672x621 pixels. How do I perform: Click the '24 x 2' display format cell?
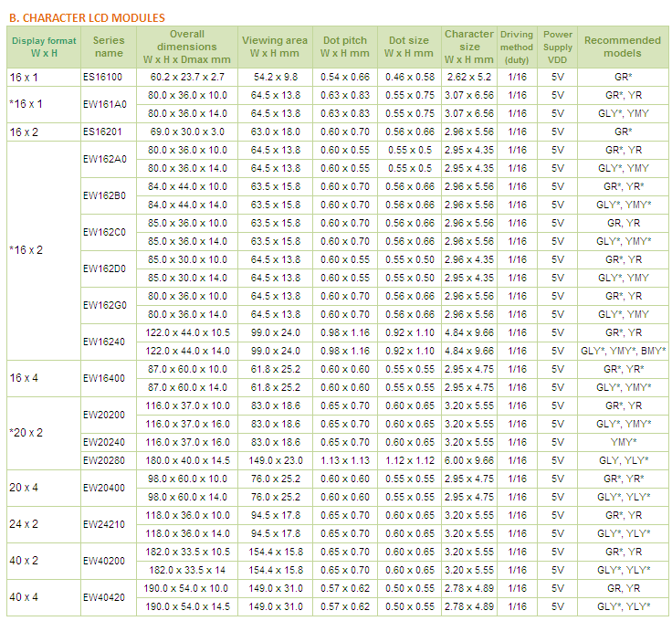click(x=44, y=524)
